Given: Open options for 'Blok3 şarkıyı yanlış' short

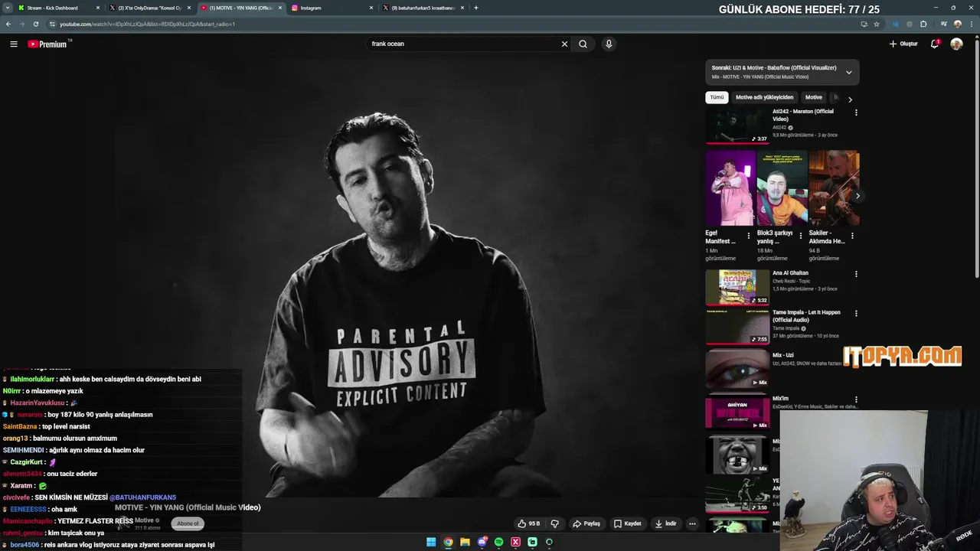Looking at the screenshot, I should click(801, 236).
